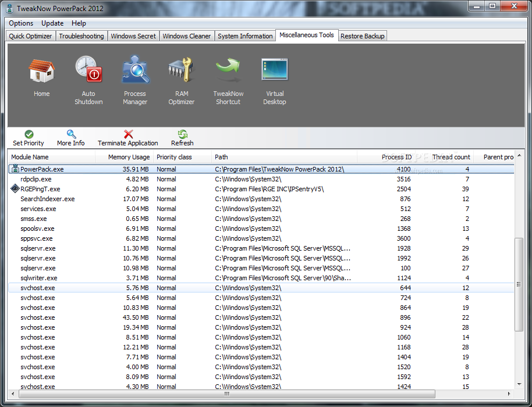Open the Process Manager icon
Image resolution: width=532 pixels, height=407 pixels.
pos(136,69)
